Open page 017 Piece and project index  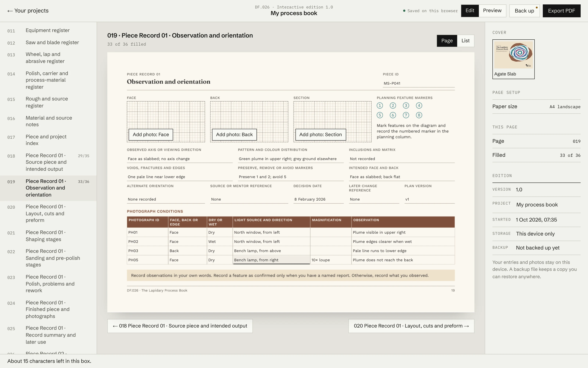pos(48,140)
